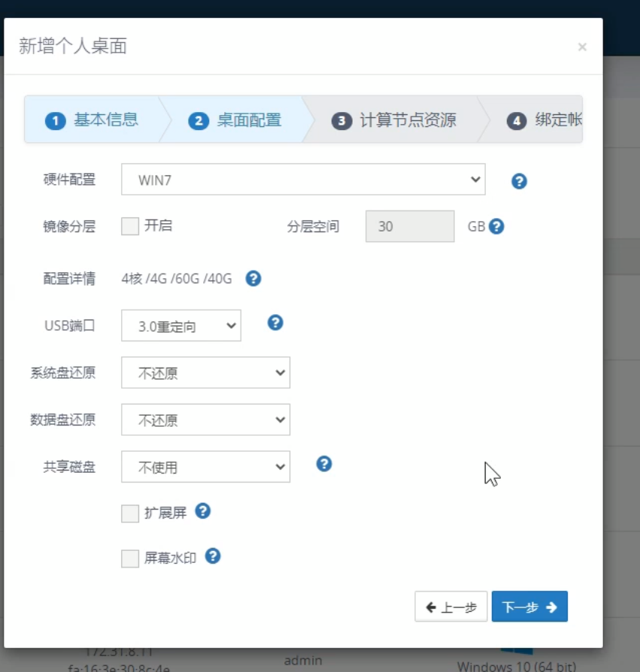Go to step 1 基本信息 tab
The image size is (640, 672).
click(92, 120)
